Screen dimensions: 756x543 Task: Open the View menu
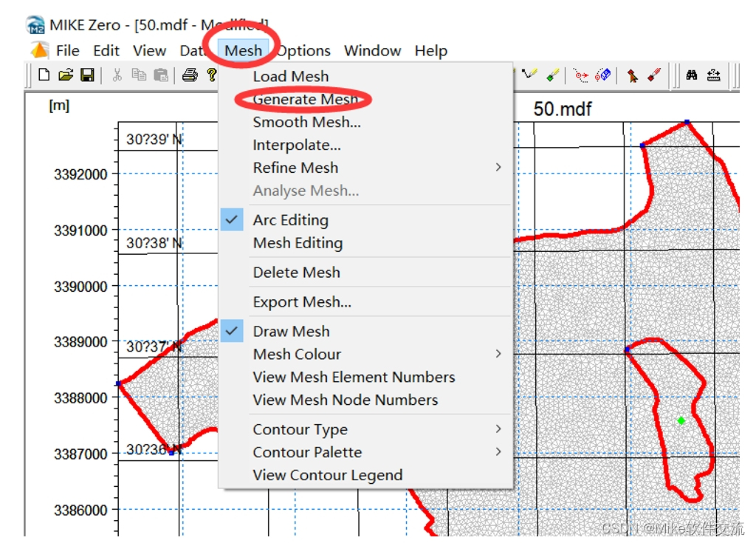(x=149, y=51)
